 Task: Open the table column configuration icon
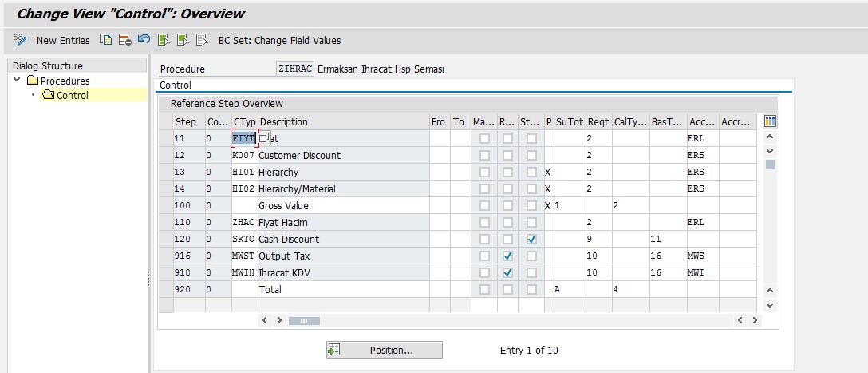[x=770, y=121]
